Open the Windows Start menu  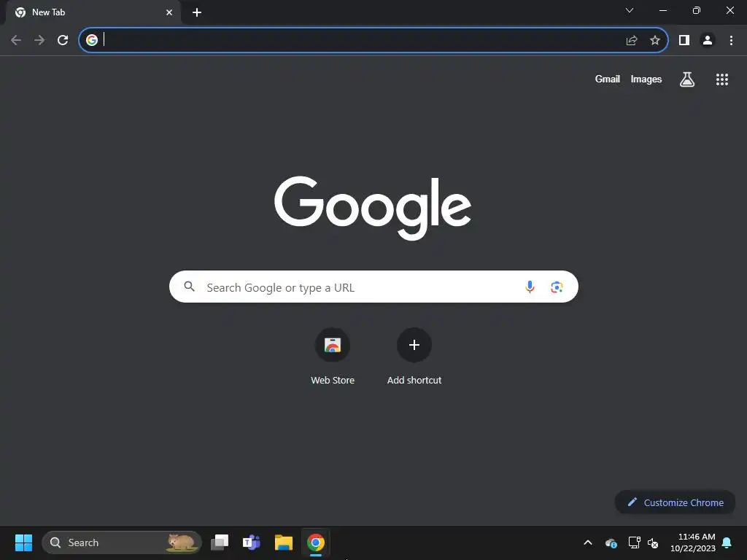pos(23,542)
